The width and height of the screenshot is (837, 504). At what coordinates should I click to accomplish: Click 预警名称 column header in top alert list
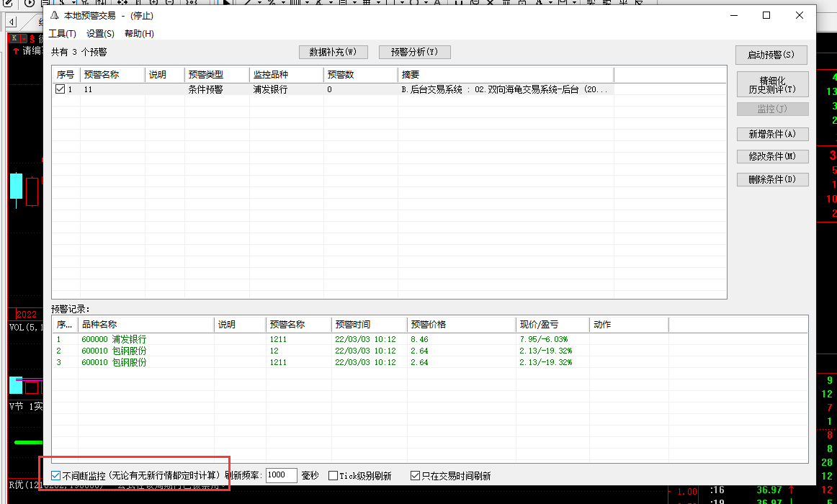pyautogui.click(x=112, y=75)
